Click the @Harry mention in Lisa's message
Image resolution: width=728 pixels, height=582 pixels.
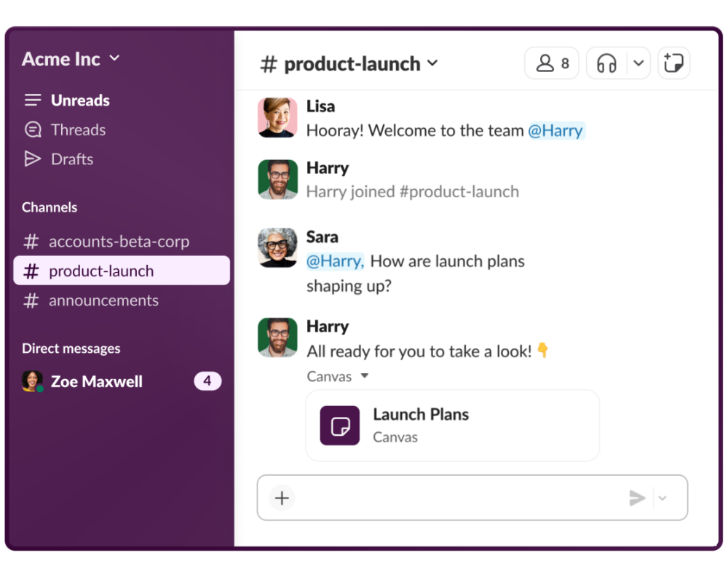(555, 131)
